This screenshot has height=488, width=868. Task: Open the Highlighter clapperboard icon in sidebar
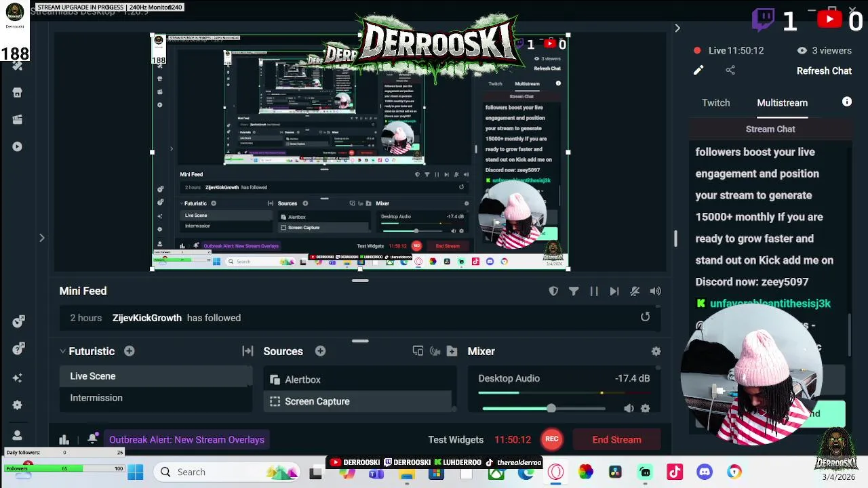pyautogui.click(x=18, y=120)
